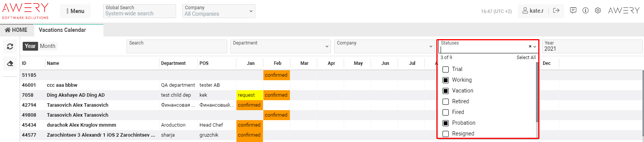
Task: Check the Trial status checkbox
Action: 446,69
